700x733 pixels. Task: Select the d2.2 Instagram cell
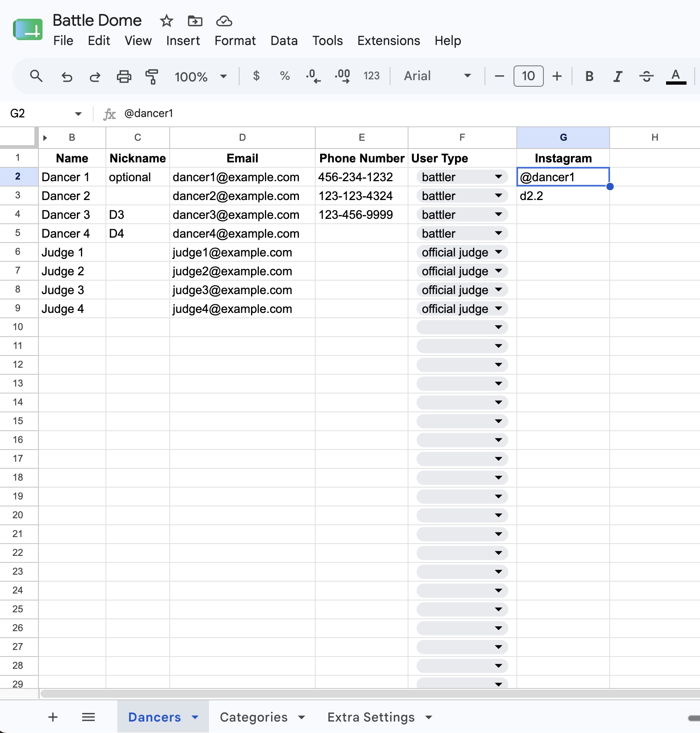(563, 196)
